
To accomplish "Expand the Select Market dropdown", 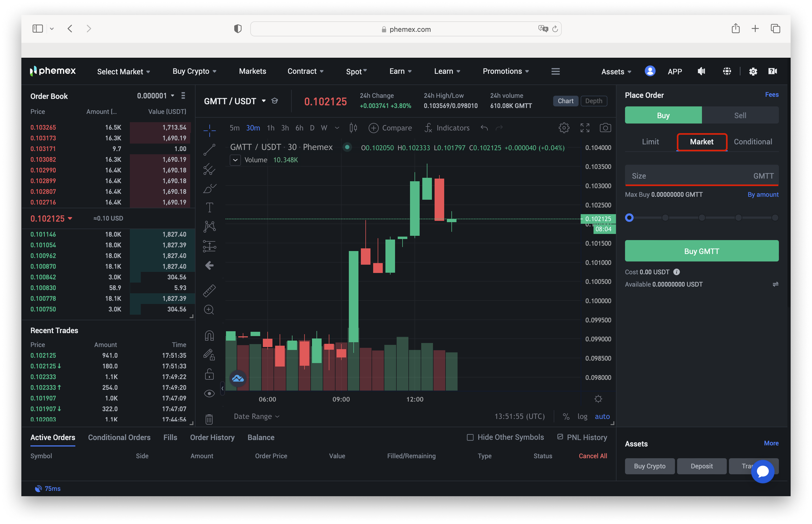I will pyautogui.click(x=124, y=71).
